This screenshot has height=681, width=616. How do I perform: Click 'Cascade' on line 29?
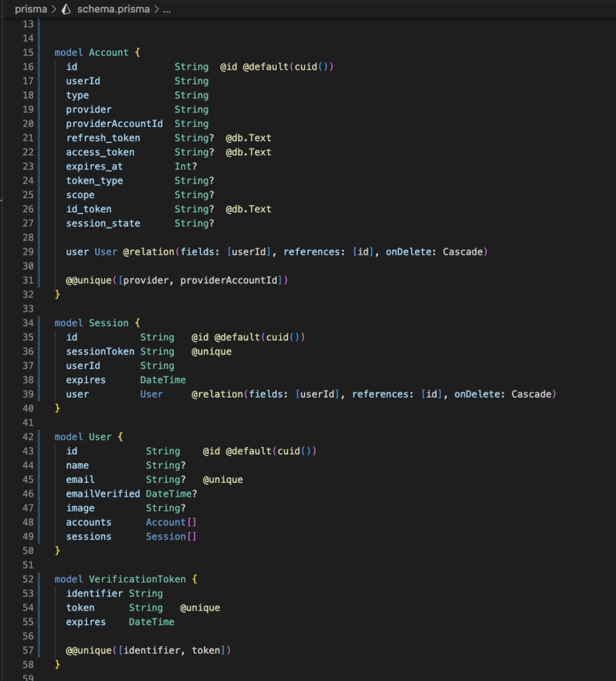(462, 252)
